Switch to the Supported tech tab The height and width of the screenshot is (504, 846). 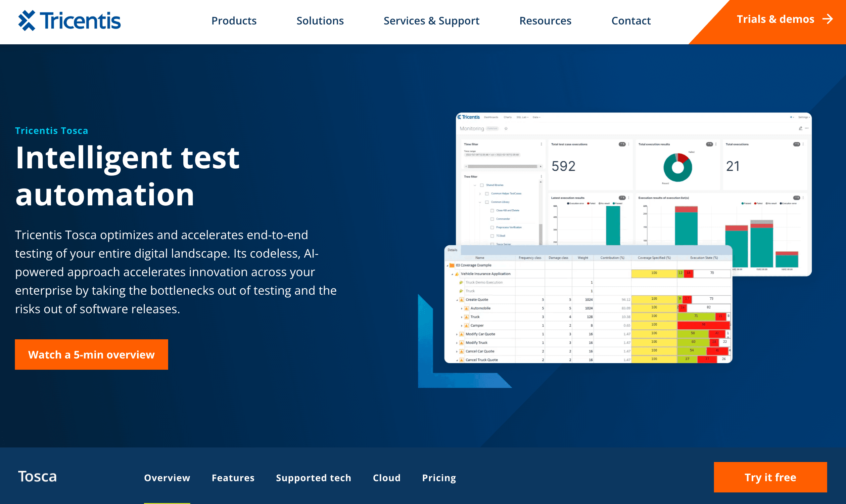coord(313,478)
